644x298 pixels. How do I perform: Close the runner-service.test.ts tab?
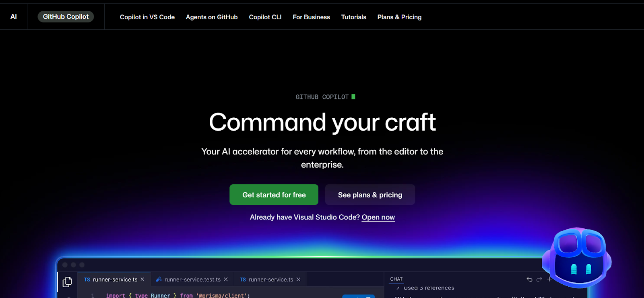(226, 279)
